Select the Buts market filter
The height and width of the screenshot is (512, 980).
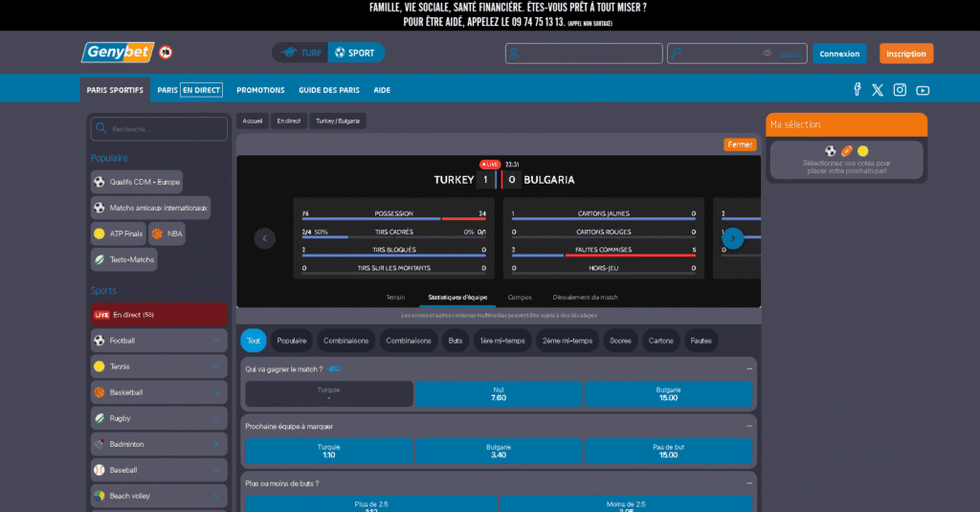point(456,341)
